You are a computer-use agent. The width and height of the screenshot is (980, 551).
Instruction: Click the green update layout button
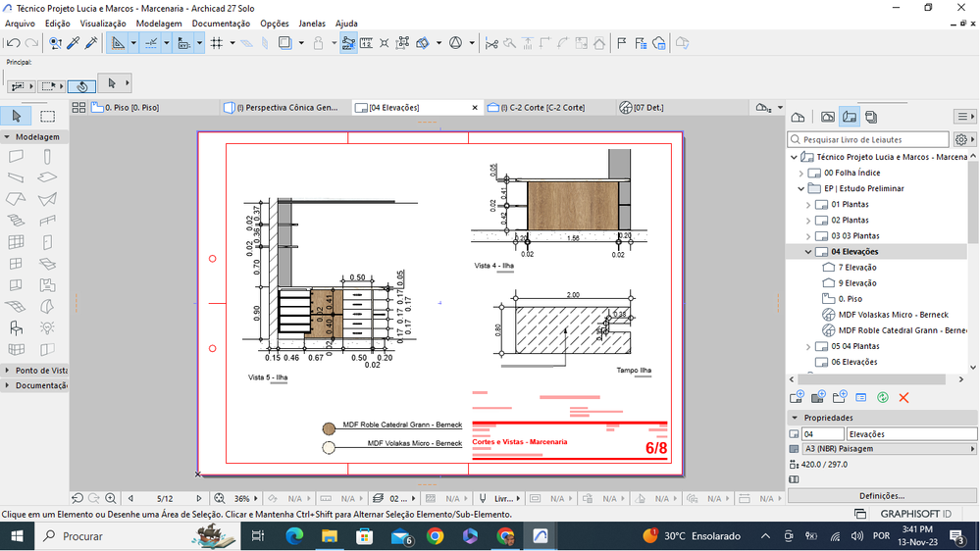883,398
